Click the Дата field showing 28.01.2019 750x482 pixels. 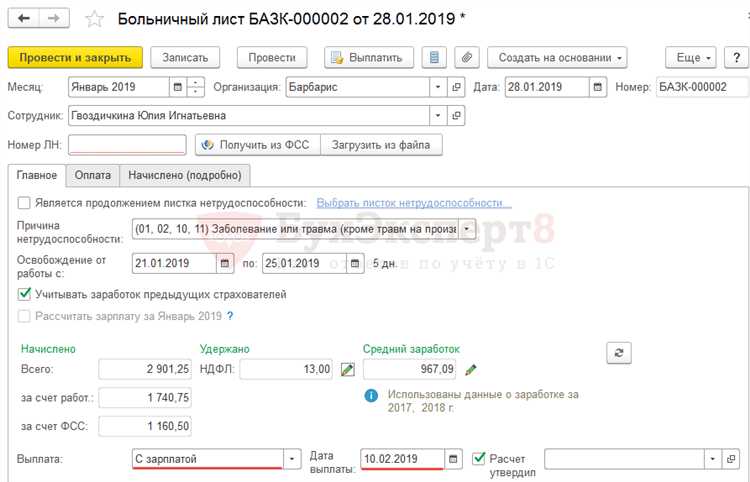tap(547, 88)
